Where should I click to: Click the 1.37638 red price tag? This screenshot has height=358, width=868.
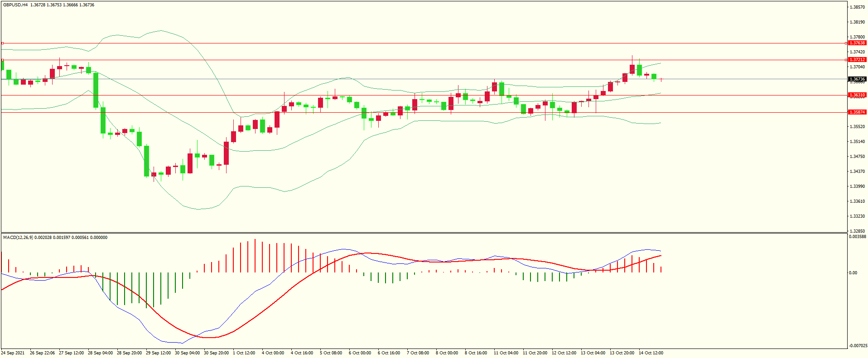[857, 43]
